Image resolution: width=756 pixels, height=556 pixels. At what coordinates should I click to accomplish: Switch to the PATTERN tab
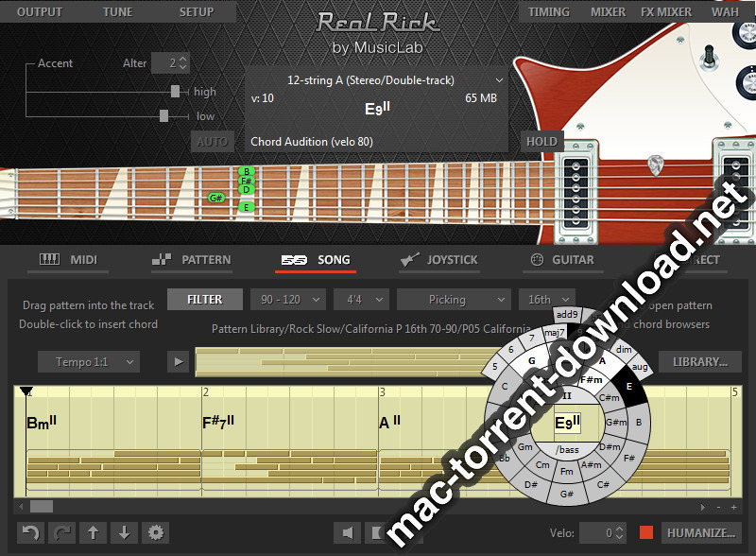tap(208, 259)
